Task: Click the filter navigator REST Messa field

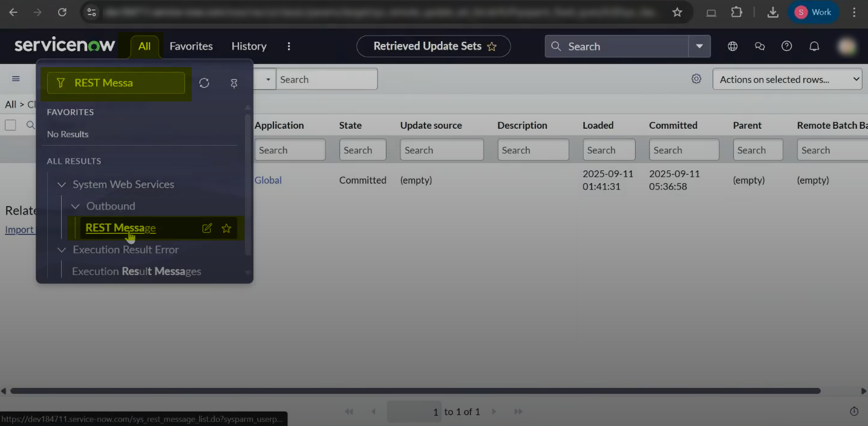Action: [x=116, y=83]
